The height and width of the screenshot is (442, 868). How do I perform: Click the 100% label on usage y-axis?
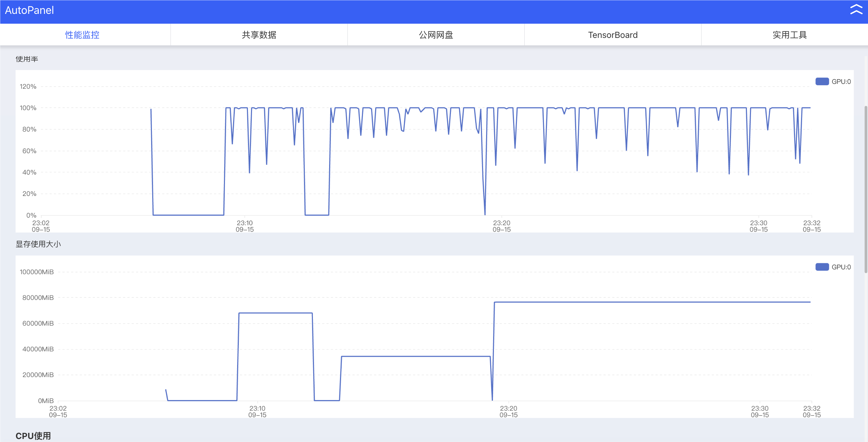tap(28, 108)
